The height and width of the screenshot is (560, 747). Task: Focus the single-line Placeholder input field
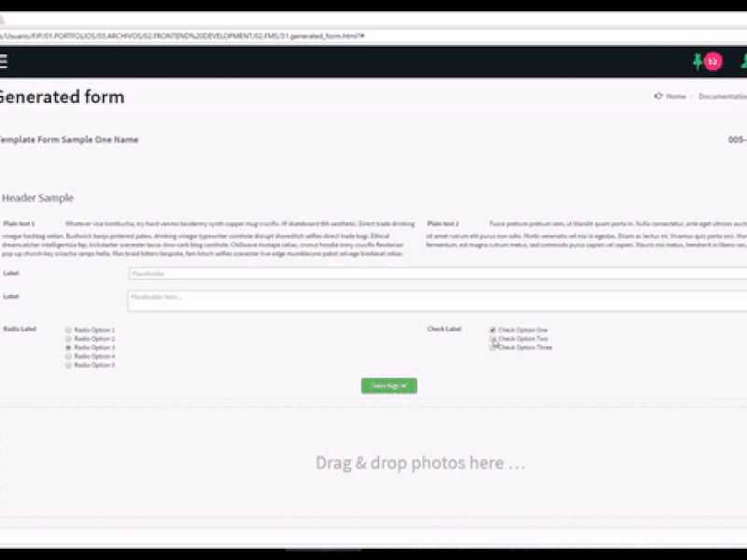coord(437,273)
